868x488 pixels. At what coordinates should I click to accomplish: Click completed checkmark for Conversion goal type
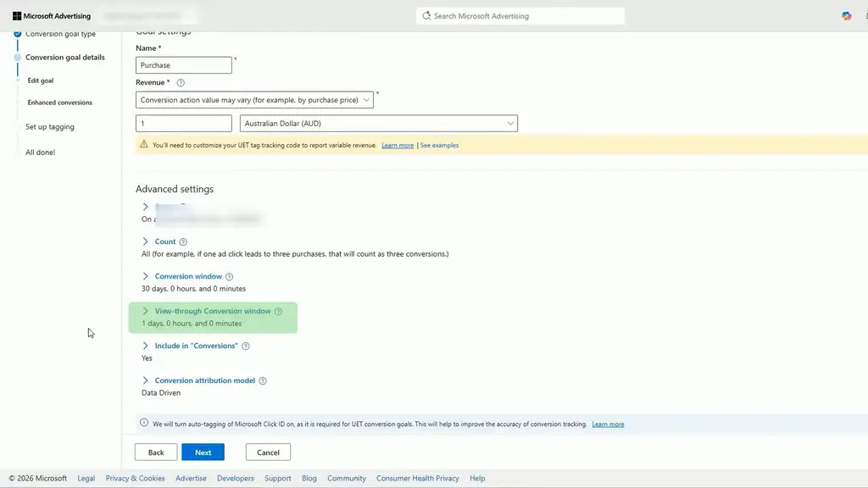18,34
